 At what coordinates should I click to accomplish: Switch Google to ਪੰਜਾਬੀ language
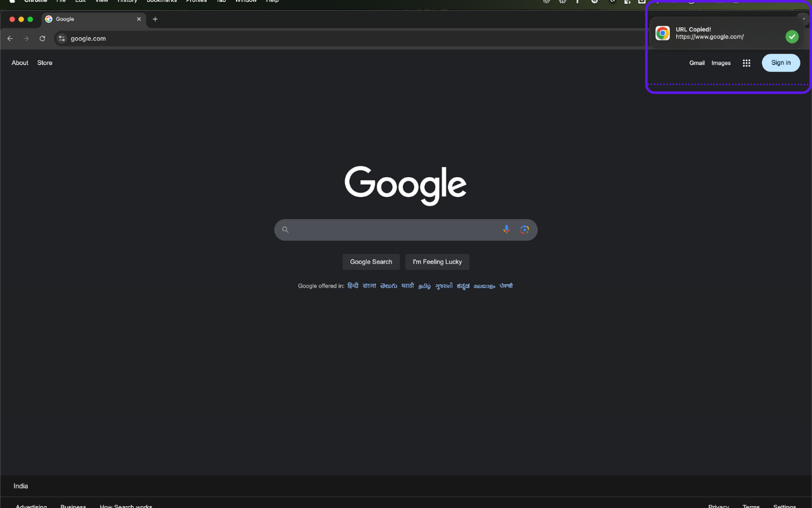506,286
